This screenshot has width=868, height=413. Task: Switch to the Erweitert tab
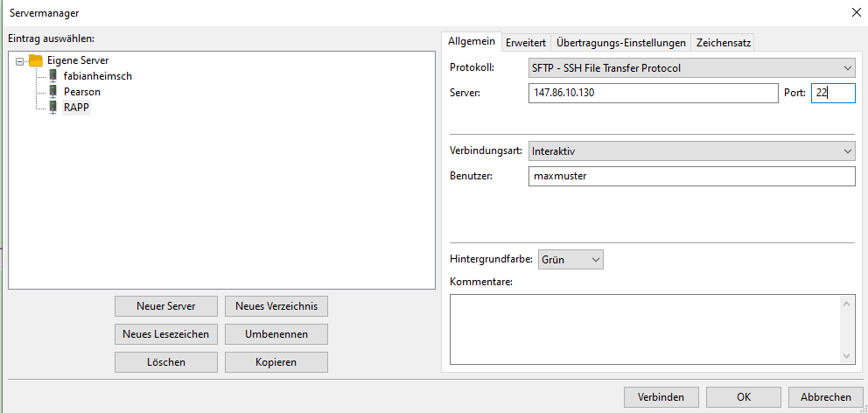[526, 43]
